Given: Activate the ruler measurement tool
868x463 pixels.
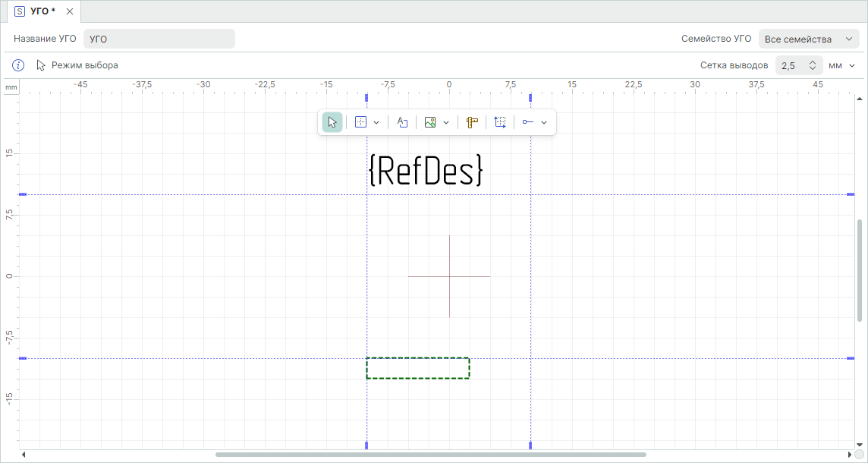Looking at the screenshot, I should coord(472,122).
